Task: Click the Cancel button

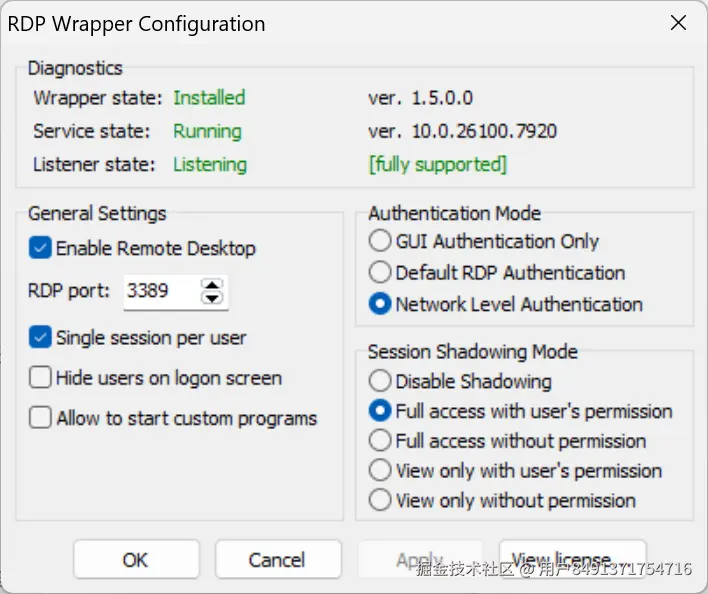Action: pyautogui.click(x=278, y=559)
